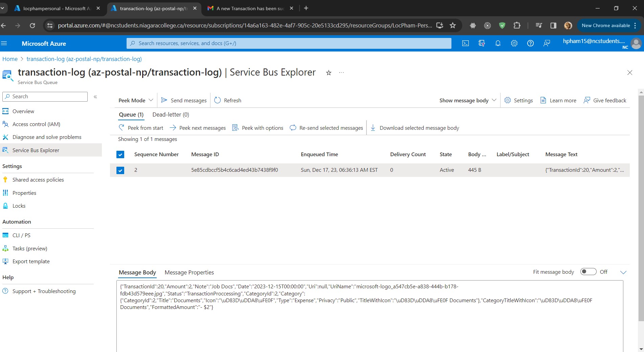Click Give feedback
The image size is (644, 352).
pos(605,100)
